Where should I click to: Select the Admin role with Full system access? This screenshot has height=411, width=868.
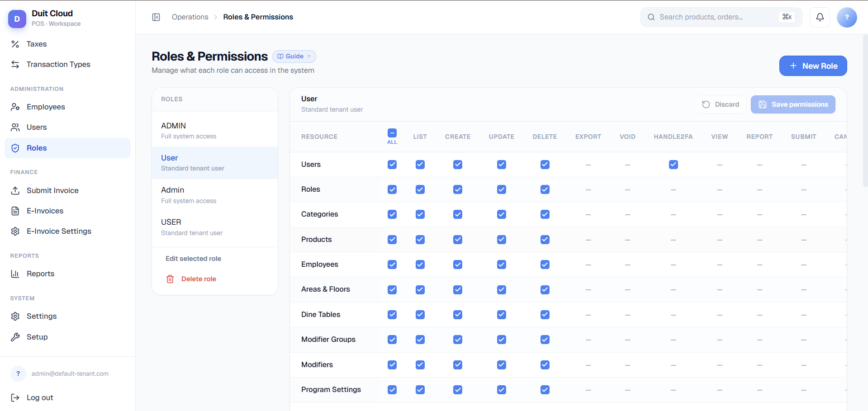(x=215, y=195)
